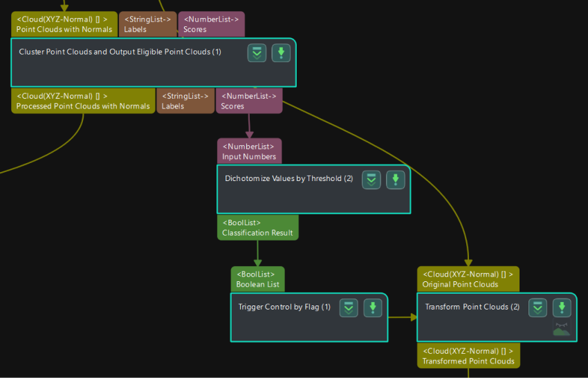This screenshot has height=378, width=588.
Task: Click the Boolean List input port
Action: [x=257, y=279]
